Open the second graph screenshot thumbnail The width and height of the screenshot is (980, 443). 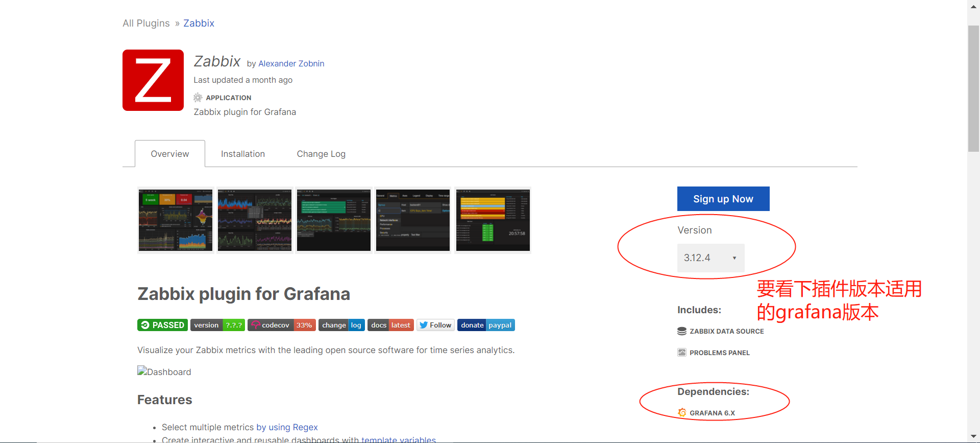click(255, 220)
